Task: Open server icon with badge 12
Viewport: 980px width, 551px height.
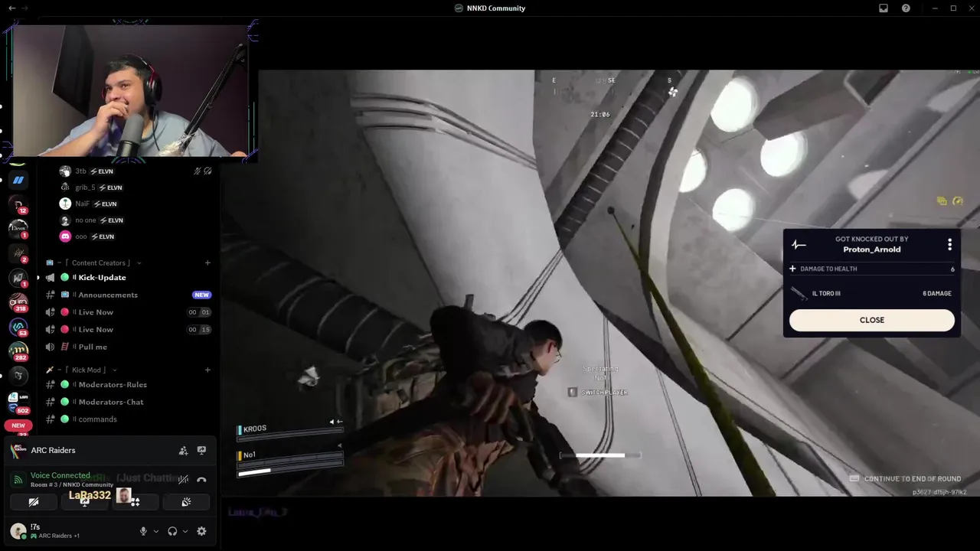Action: point(18,204)
